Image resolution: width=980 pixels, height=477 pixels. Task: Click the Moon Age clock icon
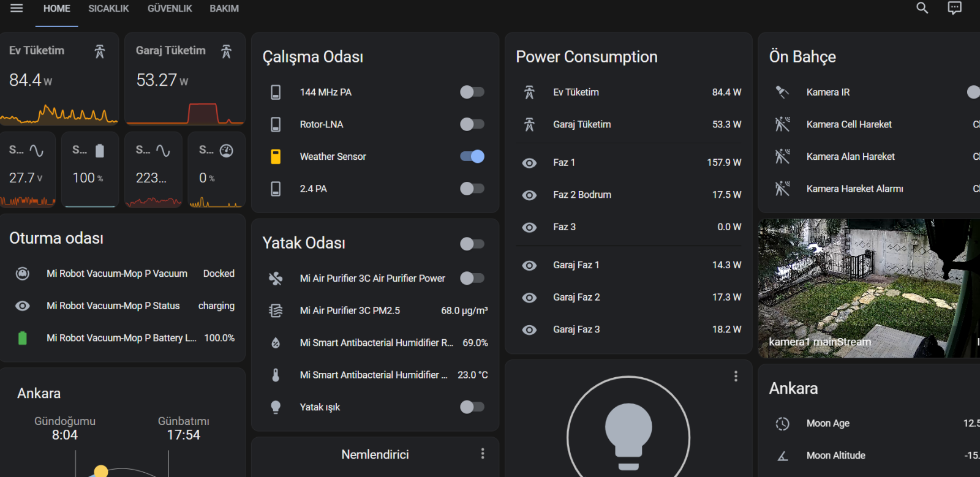782,424
